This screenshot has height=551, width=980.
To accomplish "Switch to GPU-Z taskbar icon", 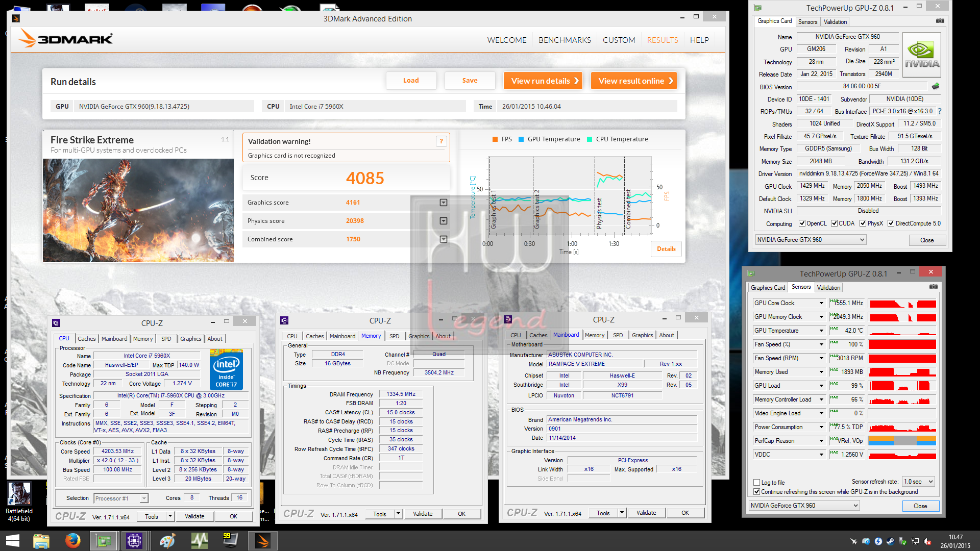I will tap(104, 541).
